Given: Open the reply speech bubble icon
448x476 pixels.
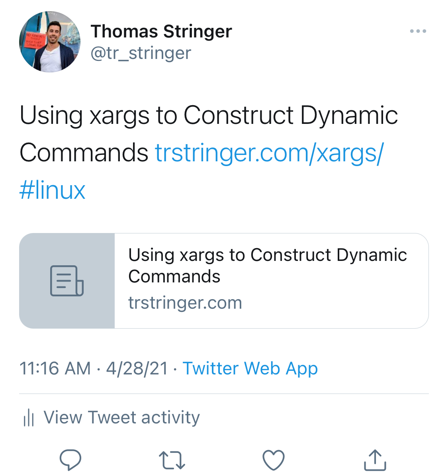Looking at the screenshot, I should (x=70, y=460).
